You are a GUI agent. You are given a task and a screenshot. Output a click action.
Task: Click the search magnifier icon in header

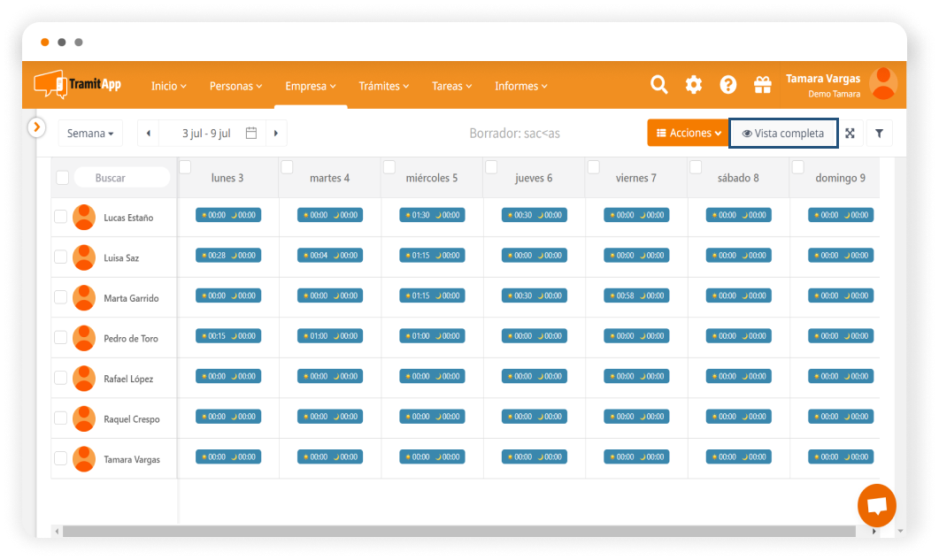tap(659, 85)
